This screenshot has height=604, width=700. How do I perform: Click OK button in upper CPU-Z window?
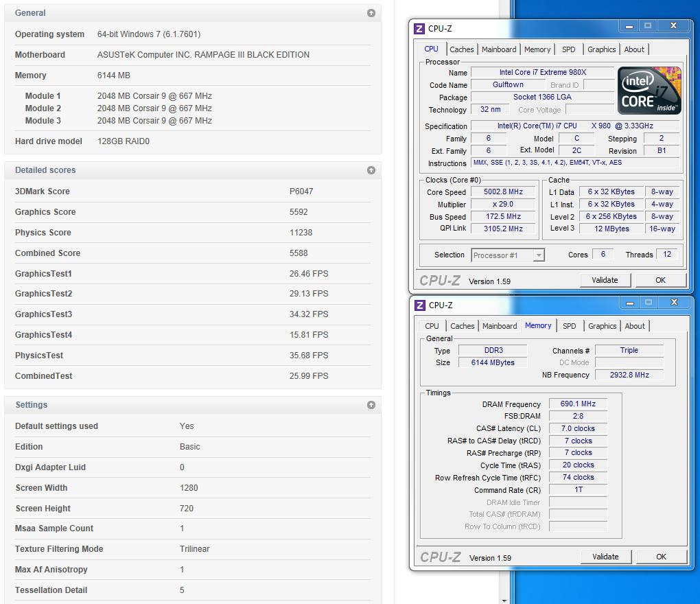pyautogui.click(x=660, y=280)
